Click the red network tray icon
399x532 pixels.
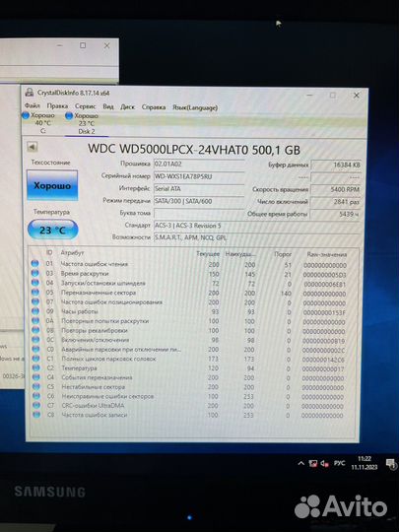pyautogui.click(x=313, y=463)
